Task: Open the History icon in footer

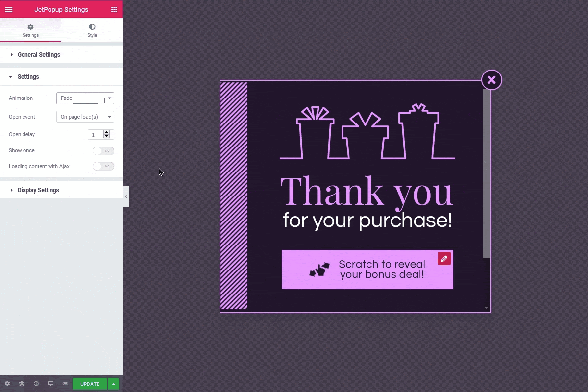Action: point(36,384)
